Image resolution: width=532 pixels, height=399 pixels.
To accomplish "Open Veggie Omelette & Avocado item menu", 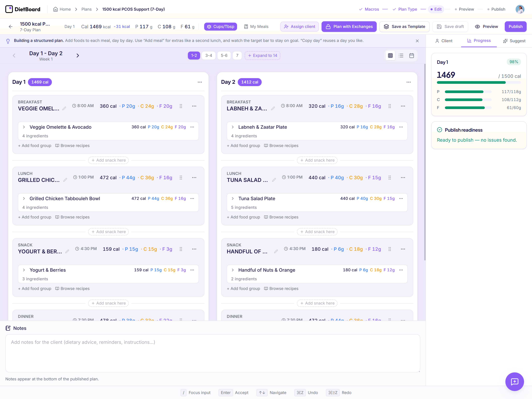I will [192, 127].
